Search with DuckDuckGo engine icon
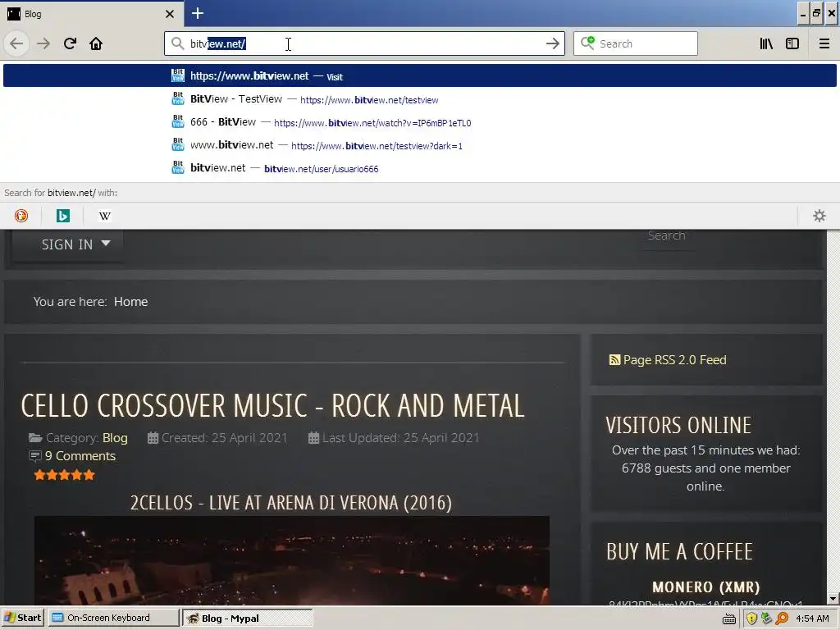 21,216
